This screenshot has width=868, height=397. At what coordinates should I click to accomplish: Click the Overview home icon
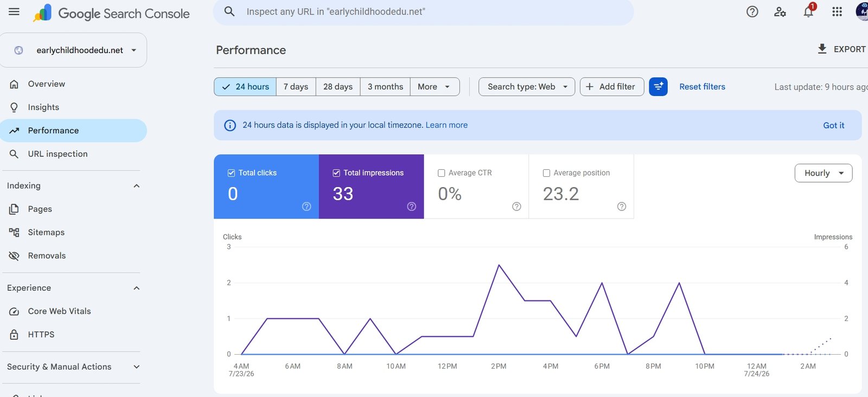[x=14, y=84]
